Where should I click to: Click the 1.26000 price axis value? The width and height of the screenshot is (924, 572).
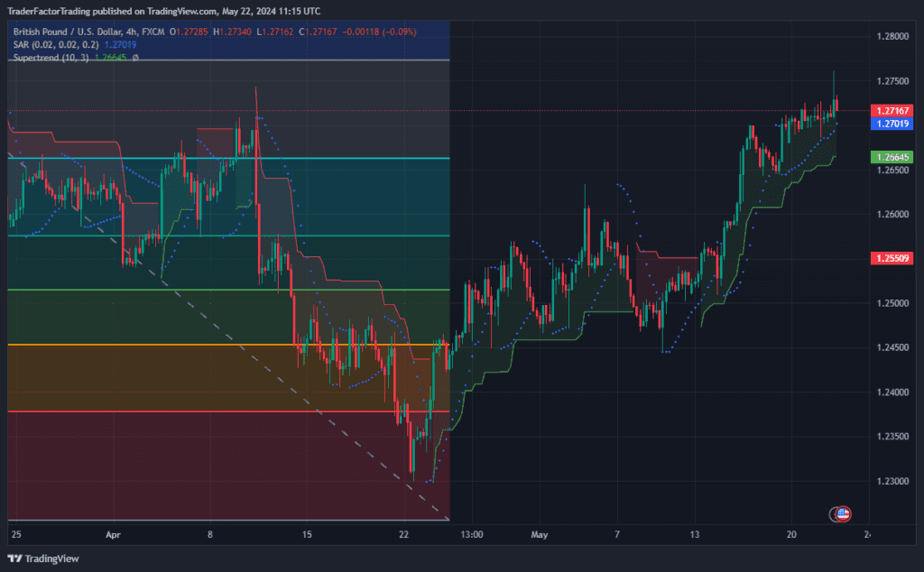pyautogui.click(x=892, y=215)
